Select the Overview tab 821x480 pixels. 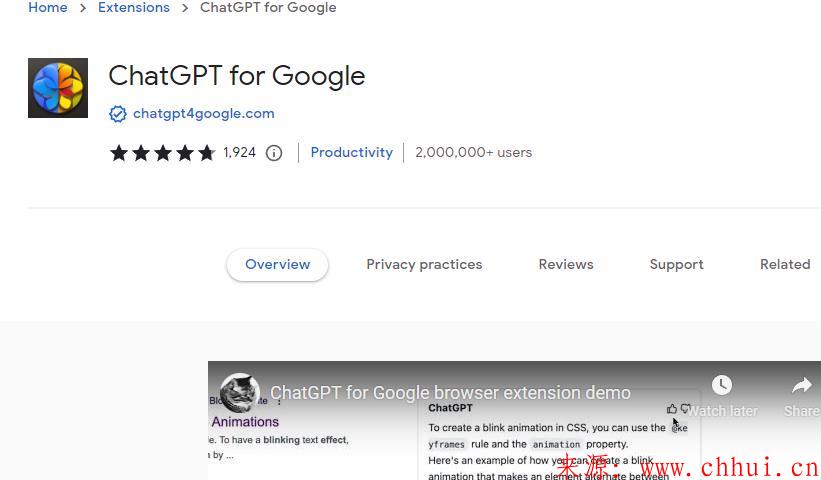click(x=278, y=264)
